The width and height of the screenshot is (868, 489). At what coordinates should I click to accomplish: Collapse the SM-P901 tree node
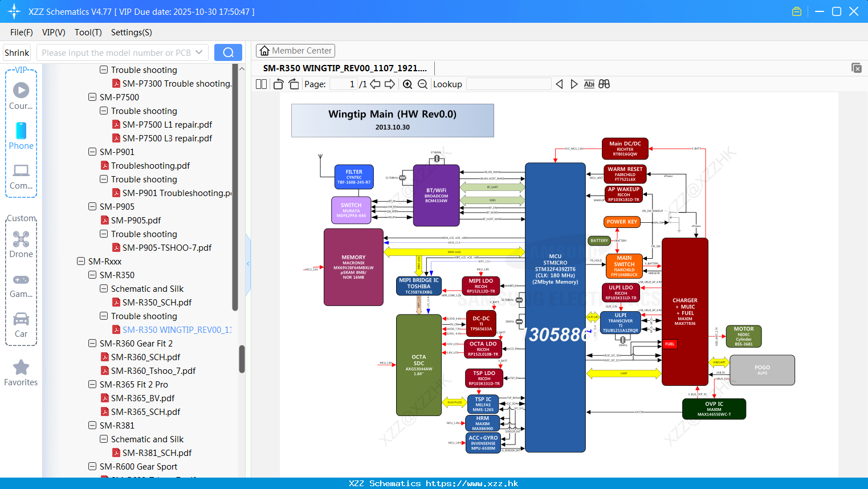tap(92, 152)
